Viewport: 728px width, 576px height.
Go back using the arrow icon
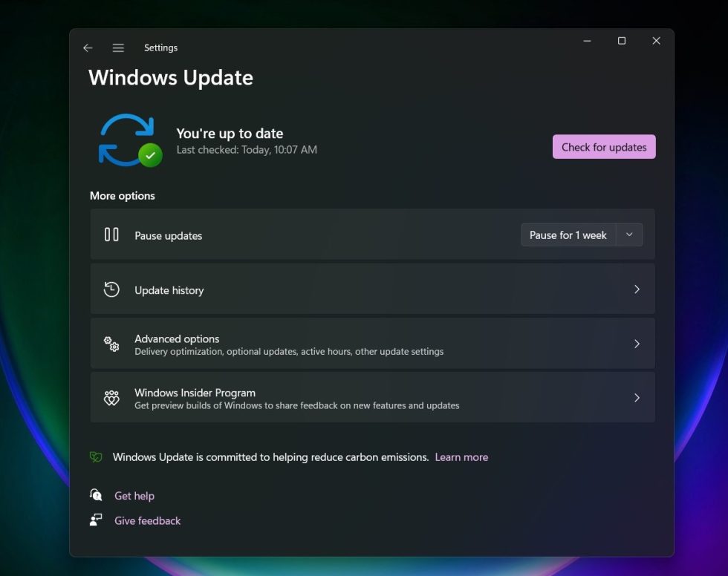[88, 48]
